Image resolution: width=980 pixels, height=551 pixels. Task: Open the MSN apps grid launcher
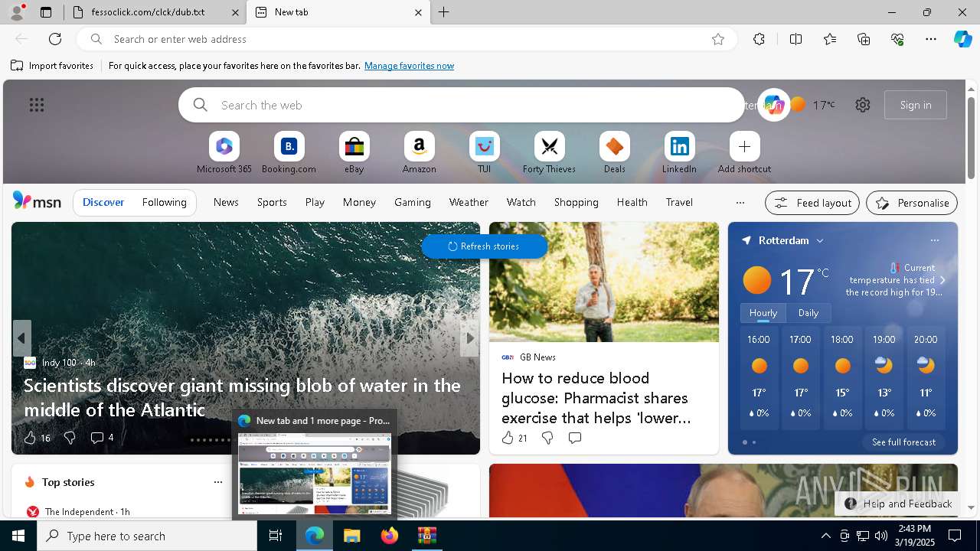tap(37, 105)
